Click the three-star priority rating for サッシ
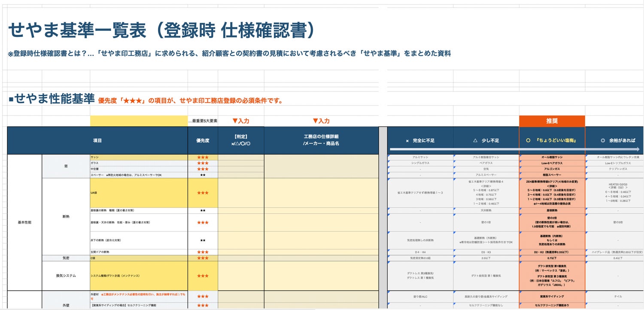 click(x=203, y=157)
